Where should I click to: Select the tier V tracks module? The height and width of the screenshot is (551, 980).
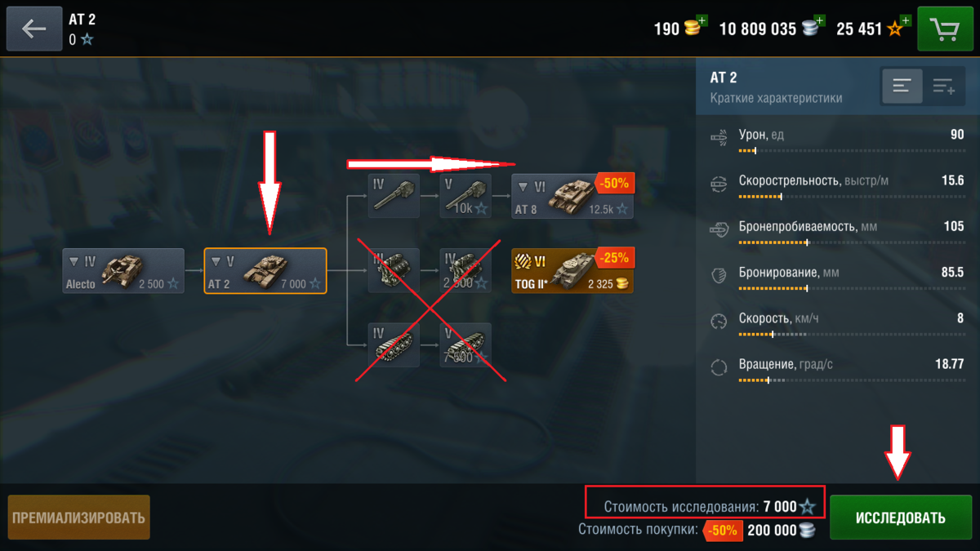[x=465, y=345]
